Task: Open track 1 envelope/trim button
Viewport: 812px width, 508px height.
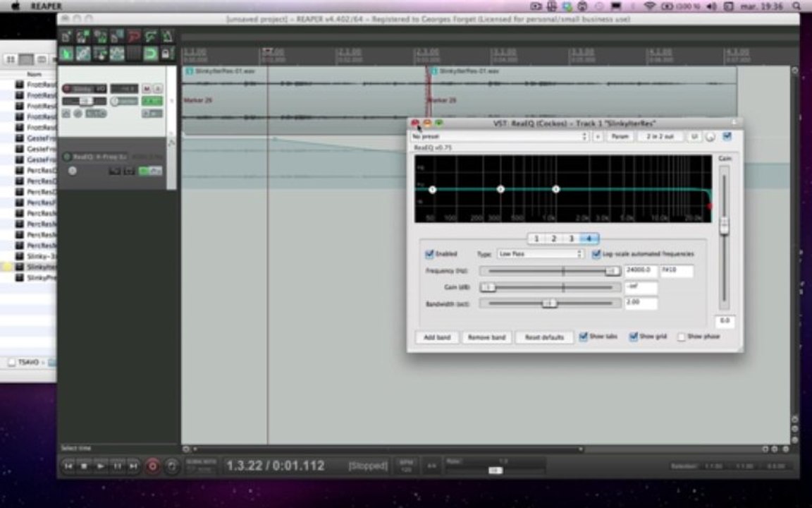Action: pos(152,114)
